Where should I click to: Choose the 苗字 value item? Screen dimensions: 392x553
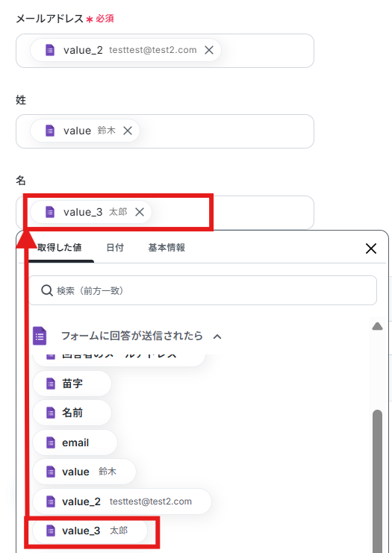72,384
